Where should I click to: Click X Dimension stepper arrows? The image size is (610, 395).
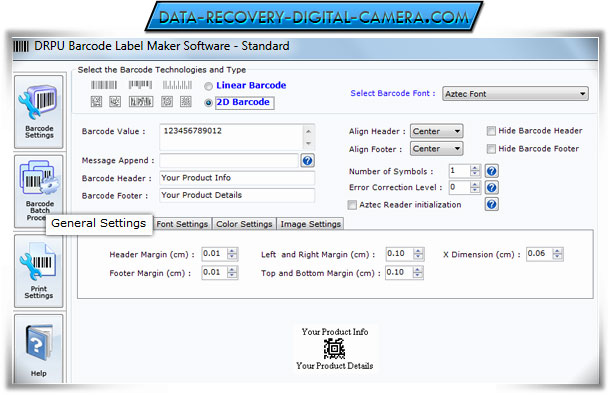coord(557,254)
